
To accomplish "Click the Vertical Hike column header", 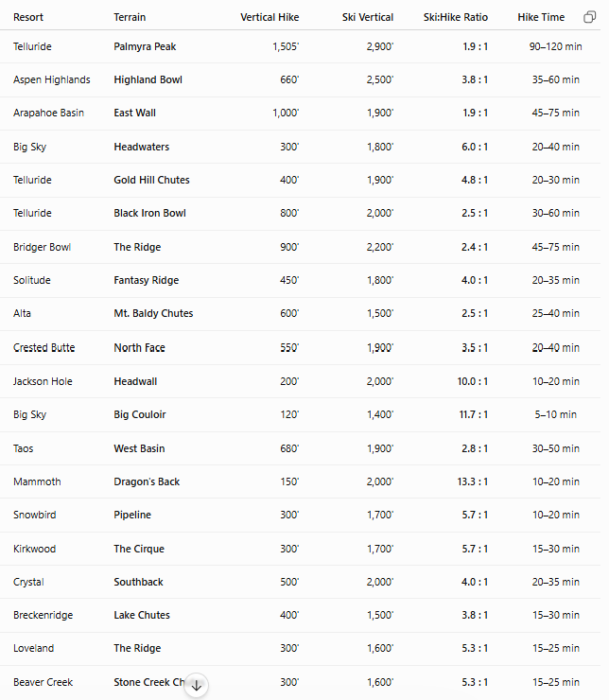I will 270,17.
